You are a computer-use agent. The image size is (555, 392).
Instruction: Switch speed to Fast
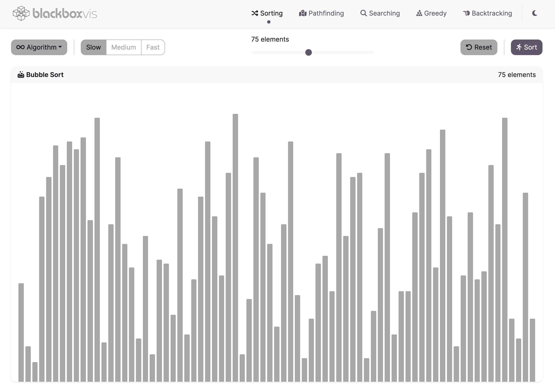pyautogui.click(x=153, y=47)
